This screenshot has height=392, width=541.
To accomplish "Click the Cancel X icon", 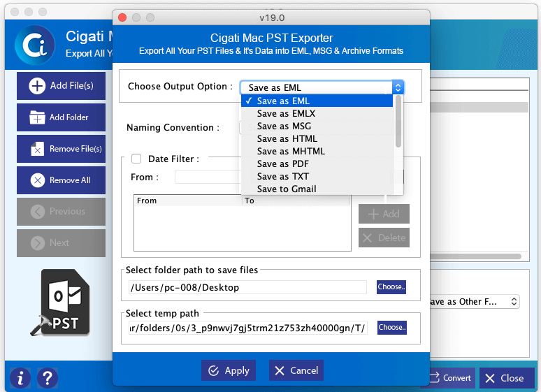I will (x=280, y=370).
